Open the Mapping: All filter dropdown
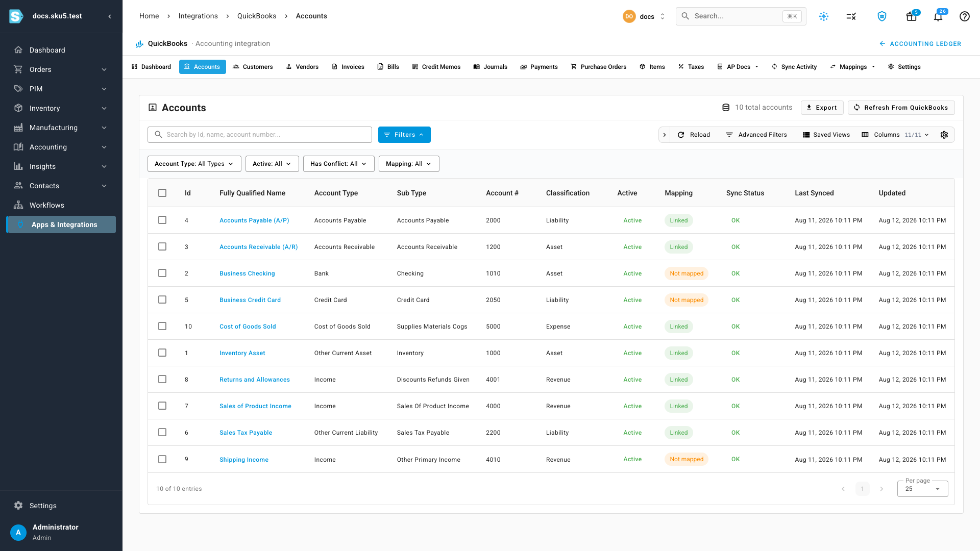Screen dimensions: 980x551 [x=409, y=164]
